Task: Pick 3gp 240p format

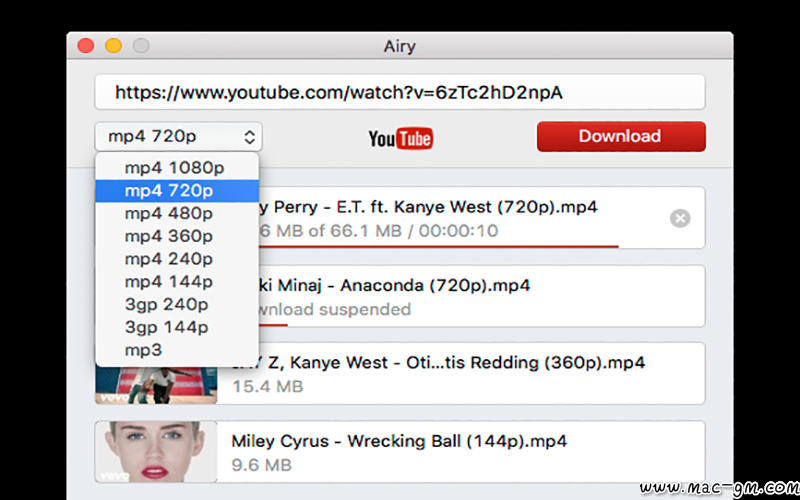Action: 177,305
